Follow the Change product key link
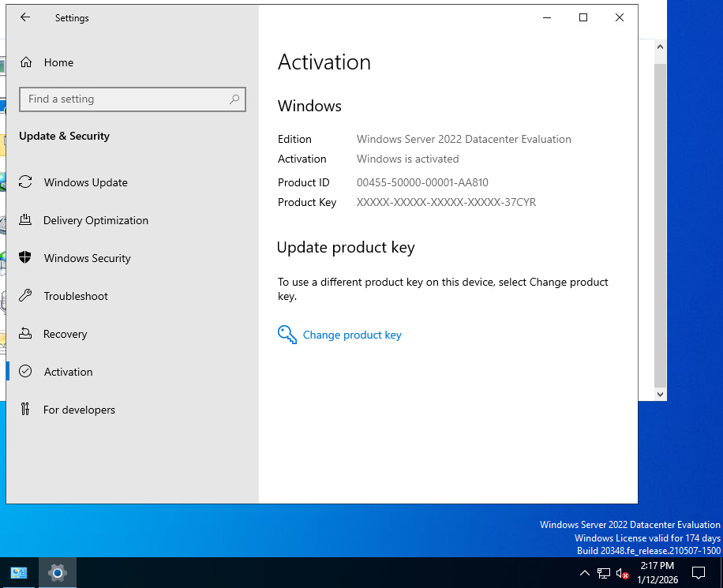The image size is (723, 588). [352, 335]
